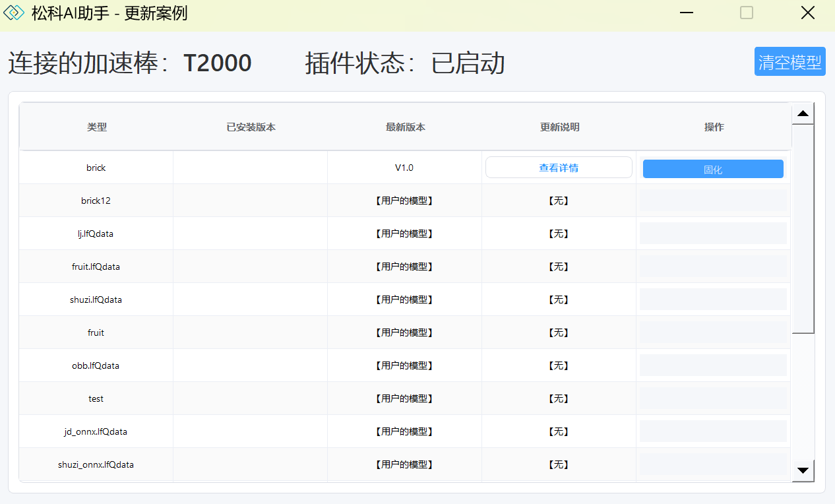835x504 pixels.
Task: Click the 最新版本 column header
Action: click(x=405, y=127)
